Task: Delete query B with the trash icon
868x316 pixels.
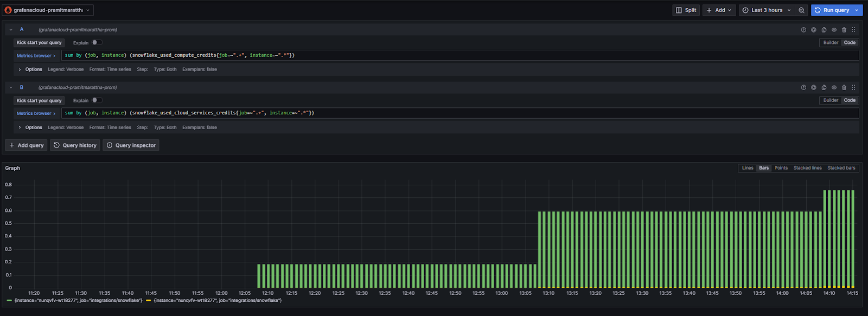Action: click(844, 87)
